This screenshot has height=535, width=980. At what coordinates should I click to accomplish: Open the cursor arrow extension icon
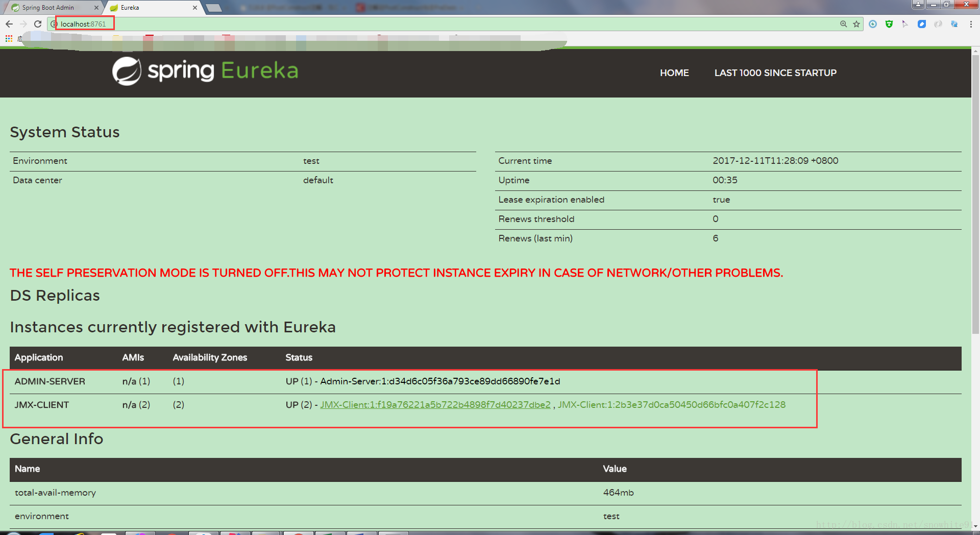(905, 24)
